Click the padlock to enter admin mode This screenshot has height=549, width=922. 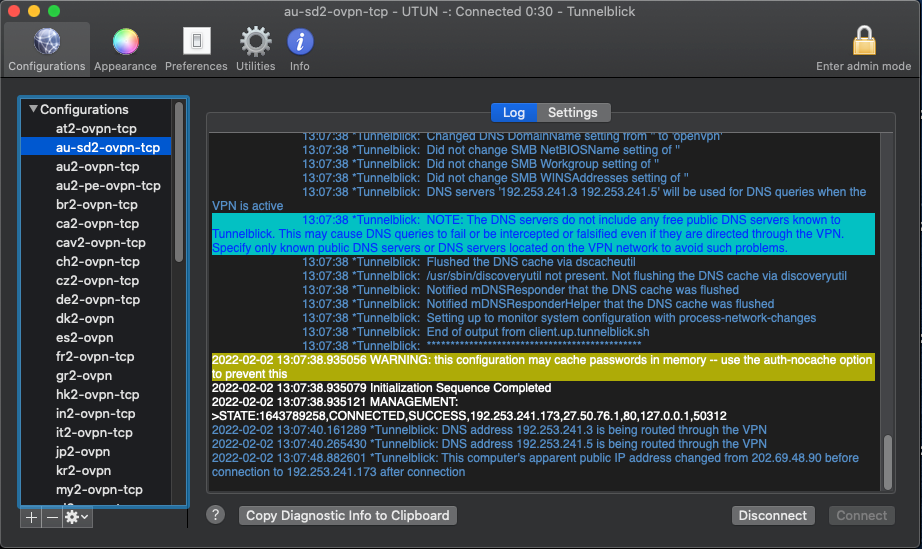(864, 41)
